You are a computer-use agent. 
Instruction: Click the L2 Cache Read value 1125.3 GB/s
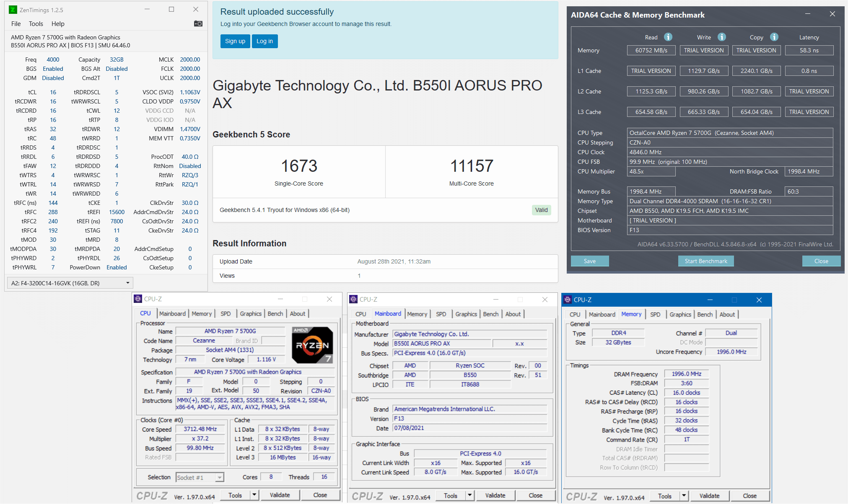click(x=651, y=91)
